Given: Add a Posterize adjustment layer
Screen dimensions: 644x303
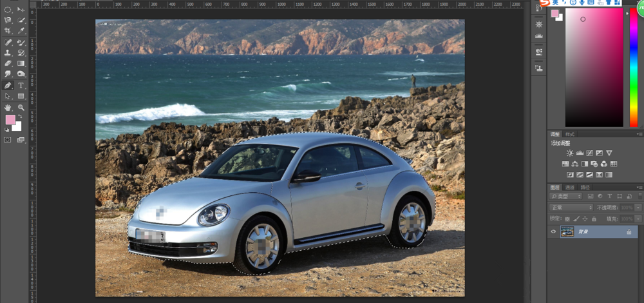Looking at the screenshot, I should coord(580,175).
